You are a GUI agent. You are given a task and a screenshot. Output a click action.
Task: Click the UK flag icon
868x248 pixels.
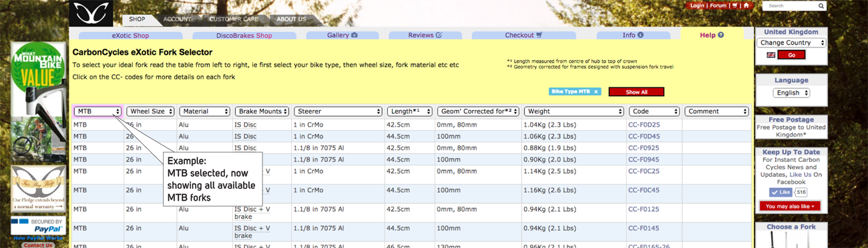(771, 55)
